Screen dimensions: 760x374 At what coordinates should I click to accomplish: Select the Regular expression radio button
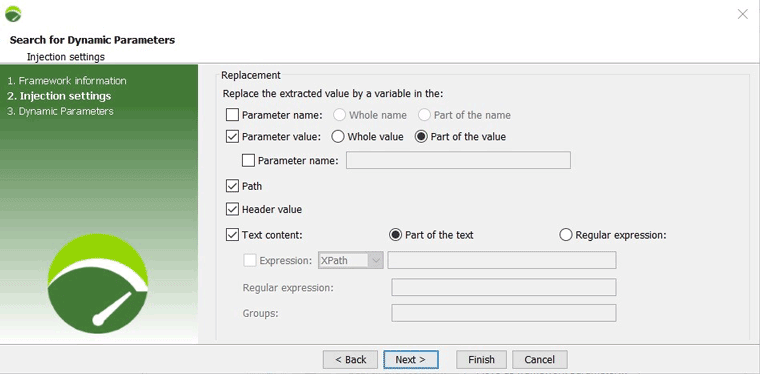point(566,235)
